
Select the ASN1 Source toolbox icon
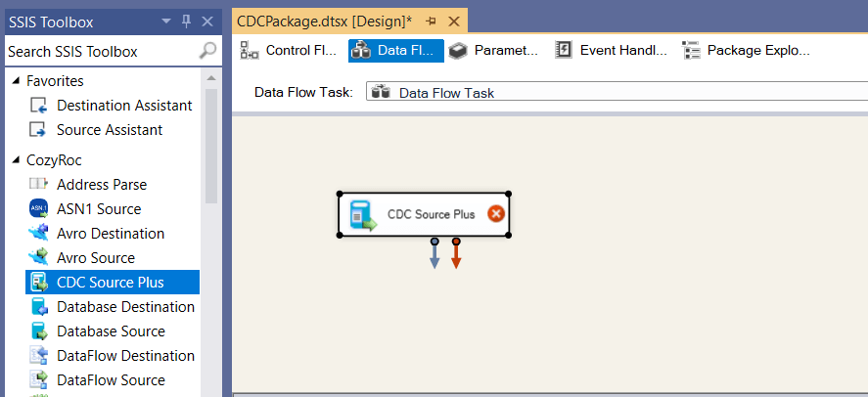point(39,209)
